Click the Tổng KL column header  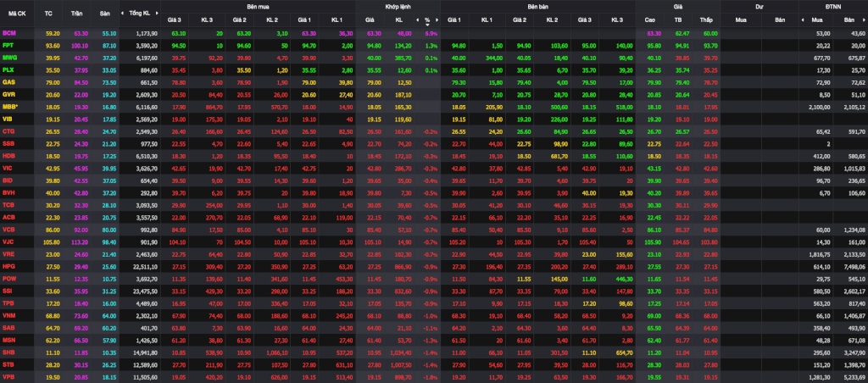click(x=140, y=13)
